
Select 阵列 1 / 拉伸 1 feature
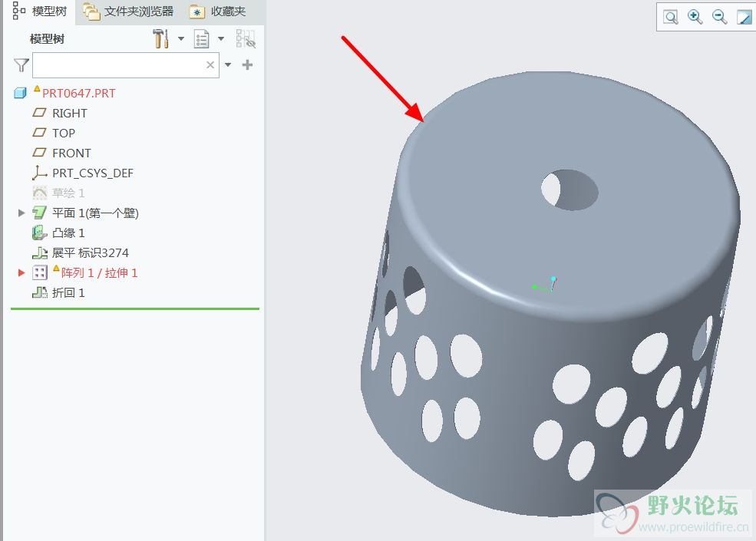pyautogui.click(x=99, y=273)
